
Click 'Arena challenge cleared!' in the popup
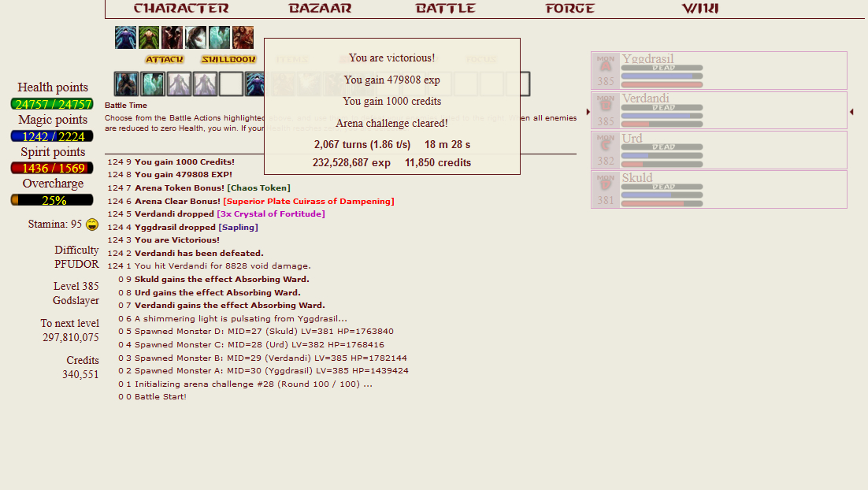392,123
